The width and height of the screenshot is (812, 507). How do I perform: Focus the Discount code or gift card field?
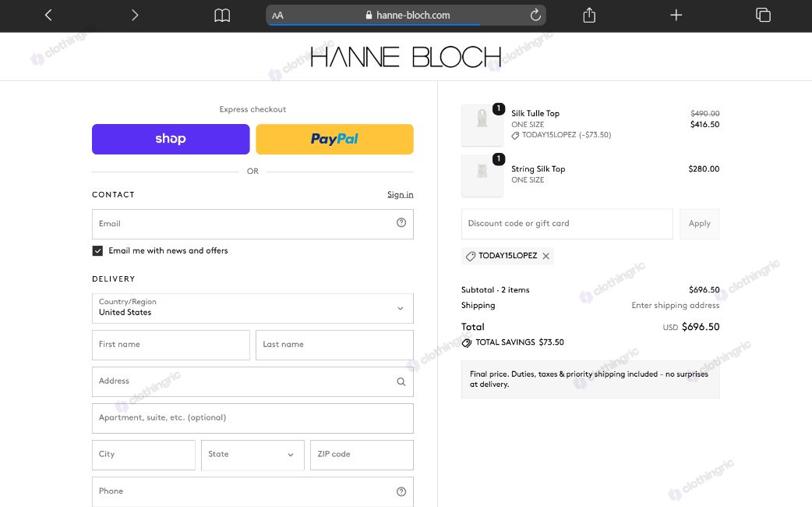click(x=567, y=224)
